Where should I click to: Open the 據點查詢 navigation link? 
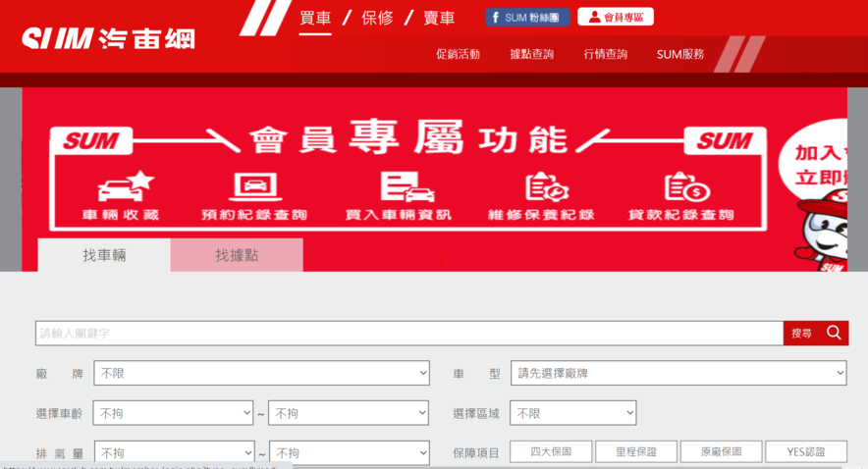tap(531, 54)
